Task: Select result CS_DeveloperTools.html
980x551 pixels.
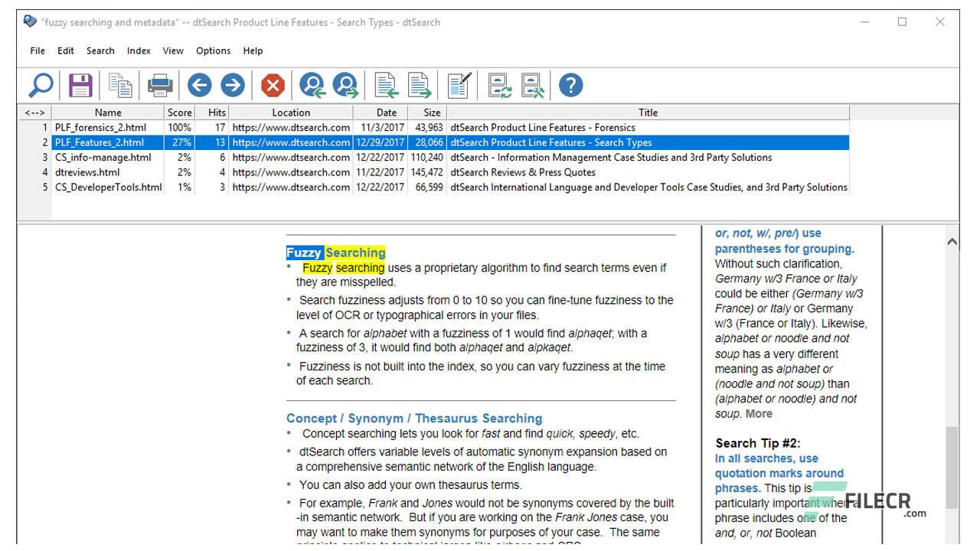Action: (108, 187)
